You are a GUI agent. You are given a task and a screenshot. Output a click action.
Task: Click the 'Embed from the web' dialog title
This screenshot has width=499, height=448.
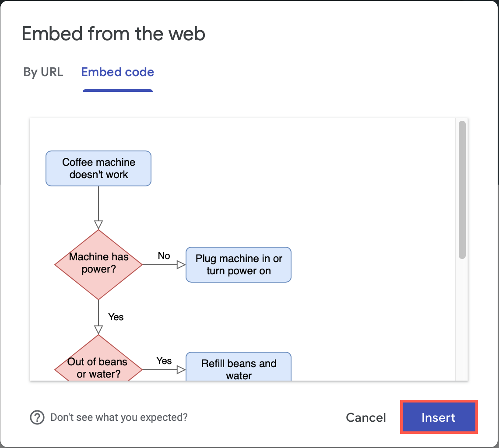(114, 34)
